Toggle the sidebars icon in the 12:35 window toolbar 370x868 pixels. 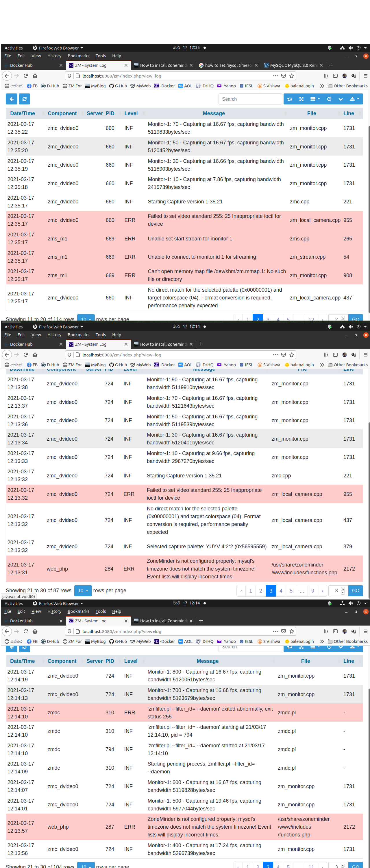click(x=335, y=76)
